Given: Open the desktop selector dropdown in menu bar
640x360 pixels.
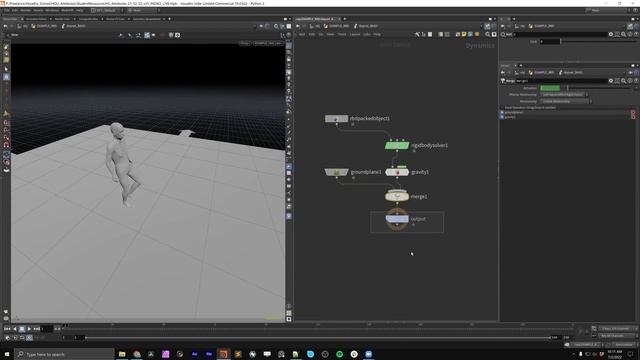Looking at the screenshot, I should (x=107, y=10).
